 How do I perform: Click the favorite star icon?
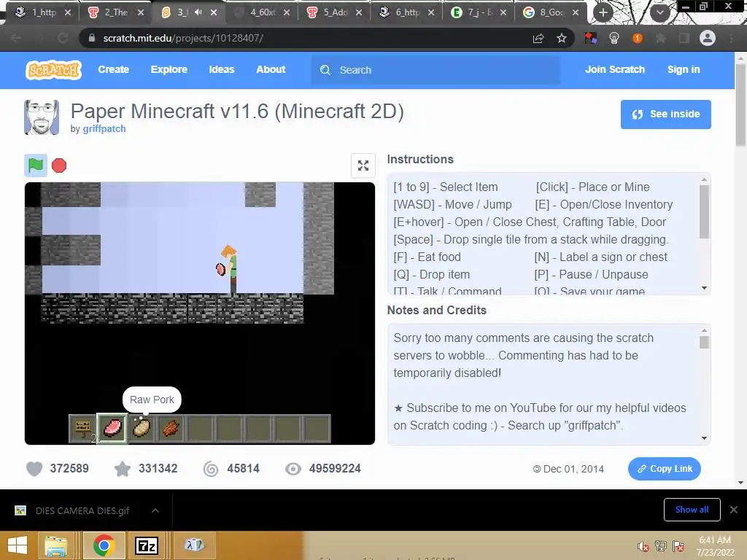(x=123, y=469)
